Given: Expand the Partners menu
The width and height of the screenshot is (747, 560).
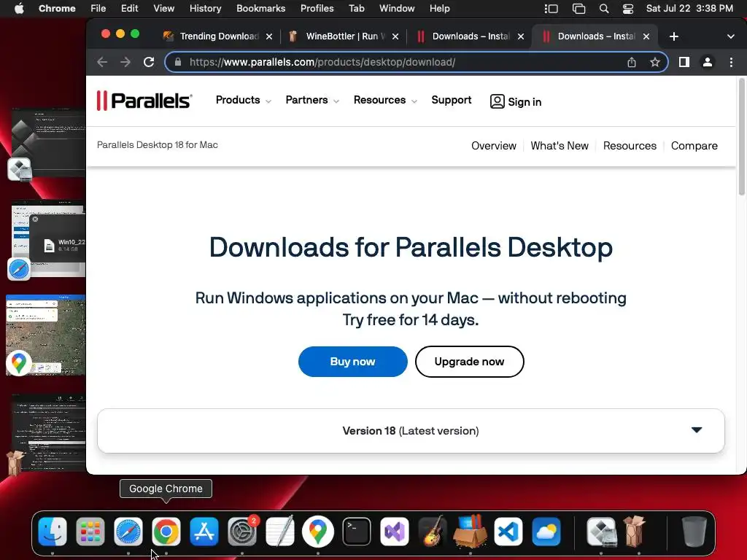Looking at the screenshot, I should (x=312, y=100).
